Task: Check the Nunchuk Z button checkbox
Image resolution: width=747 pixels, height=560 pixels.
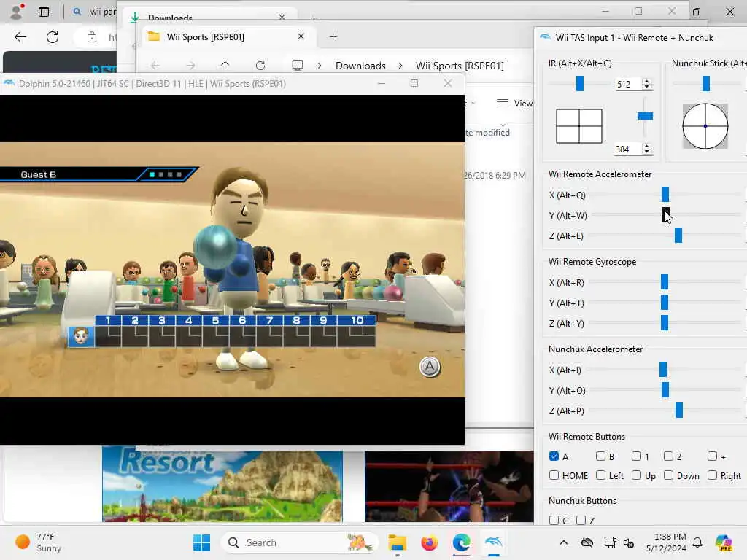Action: [x=581, y=520]
